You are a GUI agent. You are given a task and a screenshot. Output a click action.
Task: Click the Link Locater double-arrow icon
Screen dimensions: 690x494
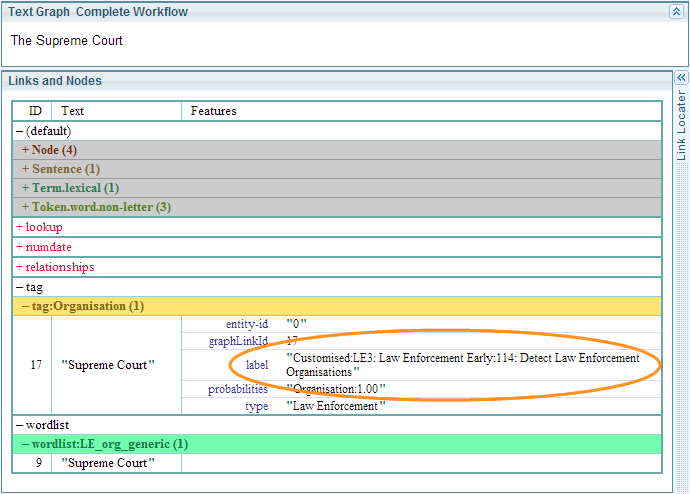coord(681,77)
